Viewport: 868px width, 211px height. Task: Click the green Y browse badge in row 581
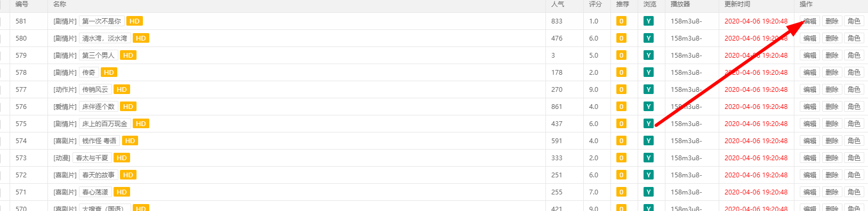[x=648, y=21]
